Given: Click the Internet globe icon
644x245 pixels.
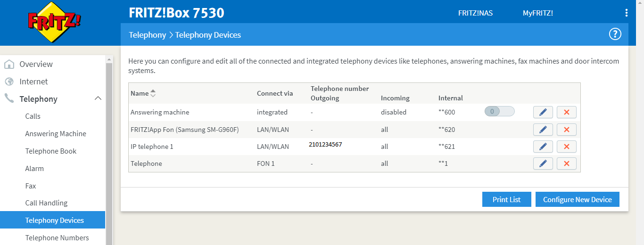Looking at the screenshot, I should (9, 82).
